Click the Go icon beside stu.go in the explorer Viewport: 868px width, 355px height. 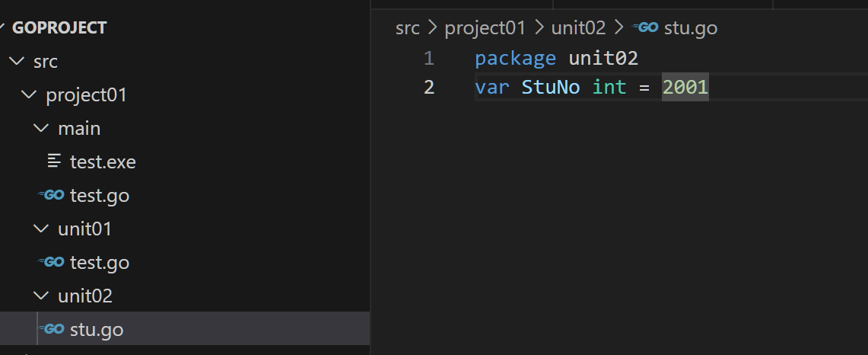pos(52,330)
